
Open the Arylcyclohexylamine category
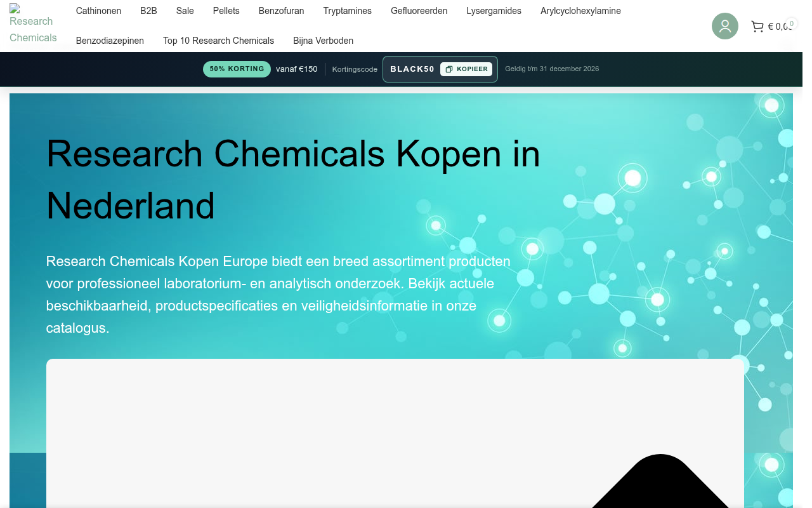coord(580,11)
